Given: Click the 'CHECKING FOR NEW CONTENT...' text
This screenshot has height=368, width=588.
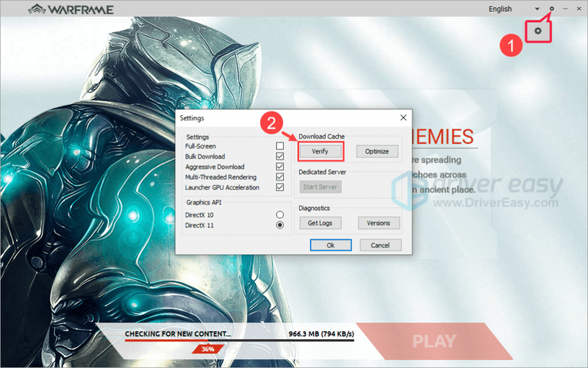Looking at the screenshot, I should (x=178, y=334).
